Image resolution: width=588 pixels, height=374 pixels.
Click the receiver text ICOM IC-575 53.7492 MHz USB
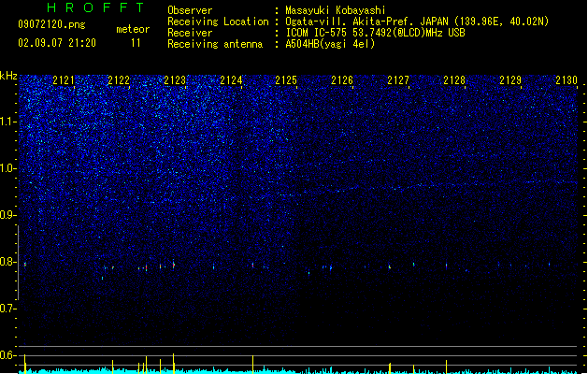[x=376, y=33]
